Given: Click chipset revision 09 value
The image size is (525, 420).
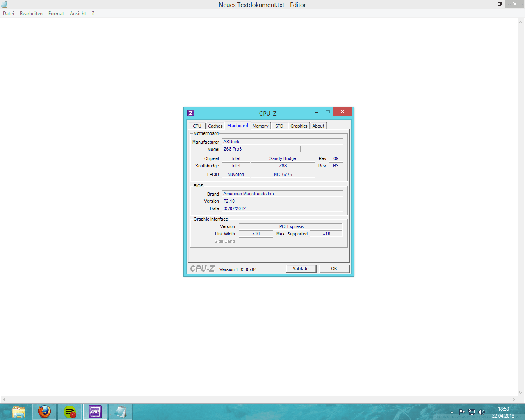Looking at the screenshot, I should point(336,158).
